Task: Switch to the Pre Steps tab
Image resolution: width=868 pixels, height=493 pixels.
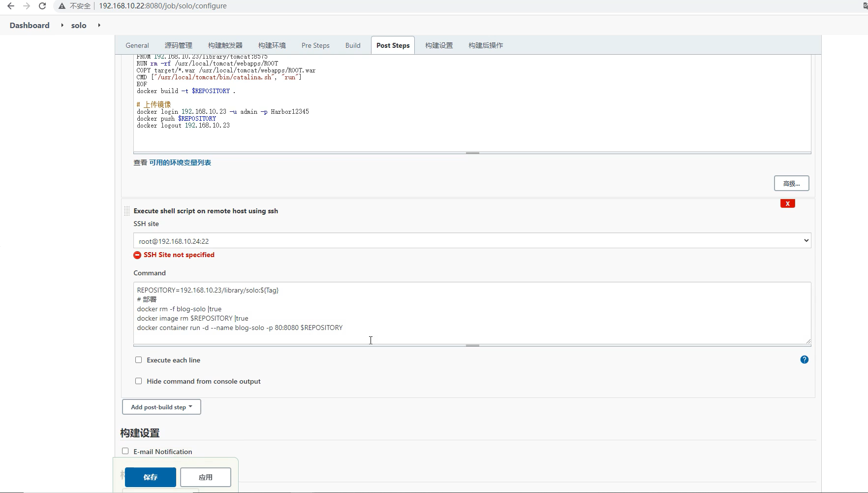Action: [315, 45]
